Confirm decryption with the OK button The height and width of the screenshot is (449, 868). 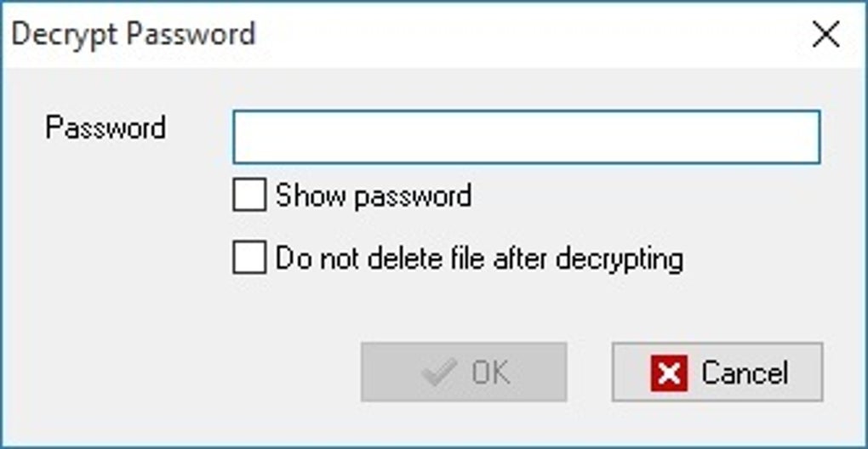click(x=464, y=372)
